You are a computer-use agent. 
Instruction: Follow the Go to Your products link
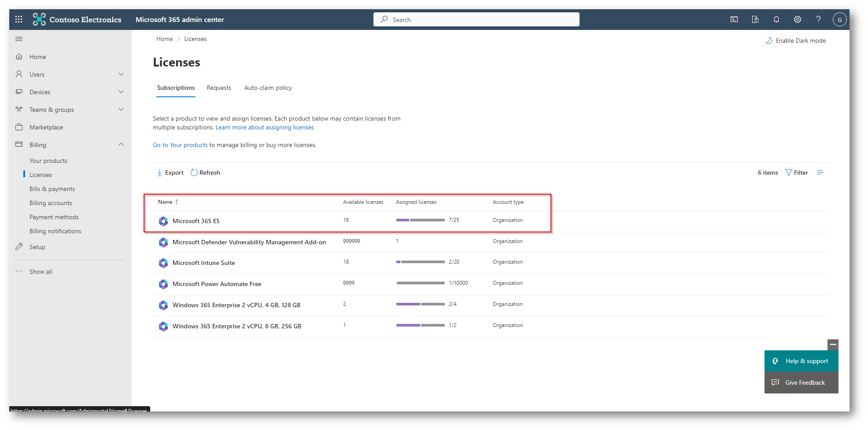[180, 145]
